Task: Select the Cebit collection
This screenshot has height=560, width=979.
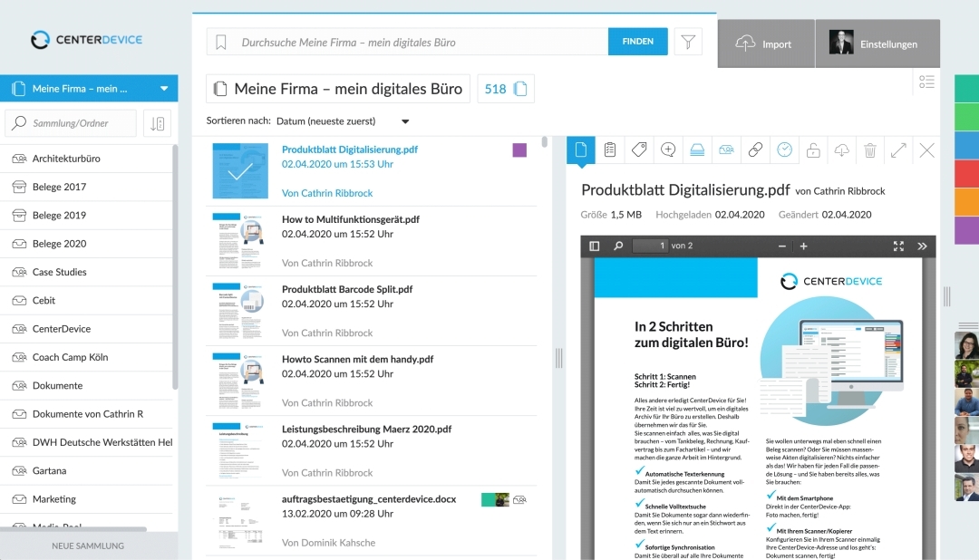Action: click(x=86, y=300)
